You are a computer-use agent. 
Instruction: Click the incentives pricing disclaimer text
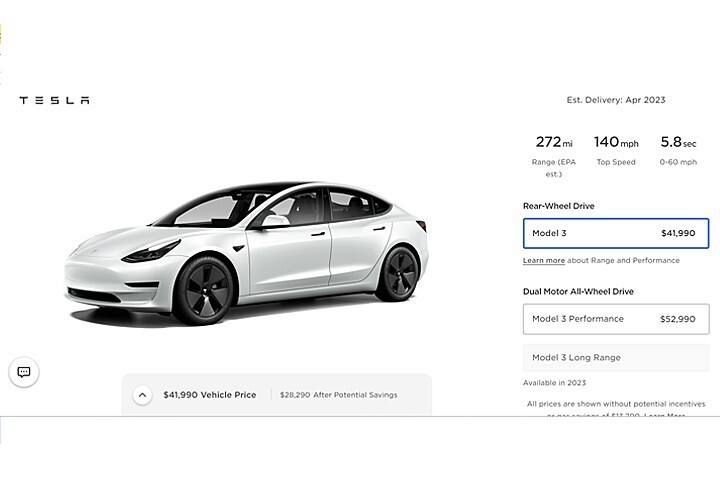click(622, 404)
